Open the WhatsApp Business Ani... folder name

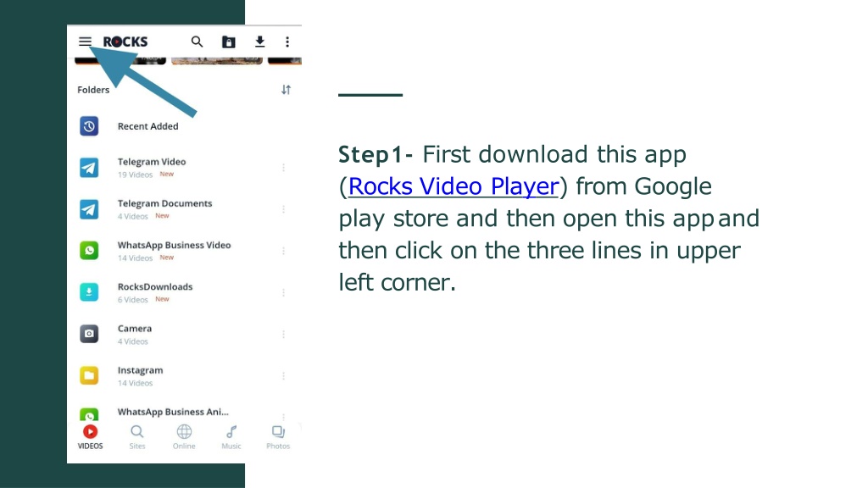coord(173,412)
